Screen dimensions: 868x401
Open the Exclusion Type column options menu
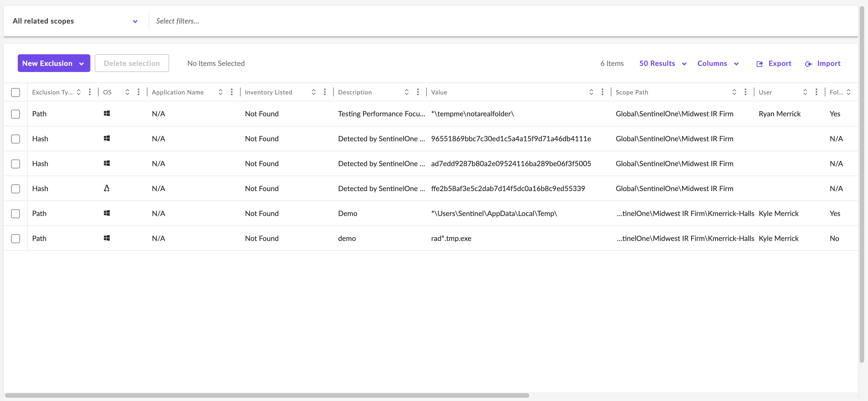pyautogui.click(x=90, y=92)
